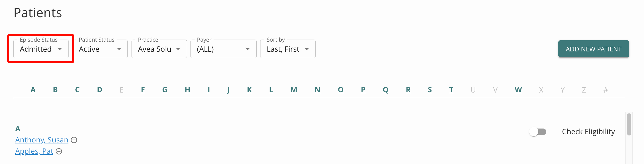Jump to letter A in the alphabet index
Image resolution: width=644 pixels, height=164 pixels.
point(33,90)
